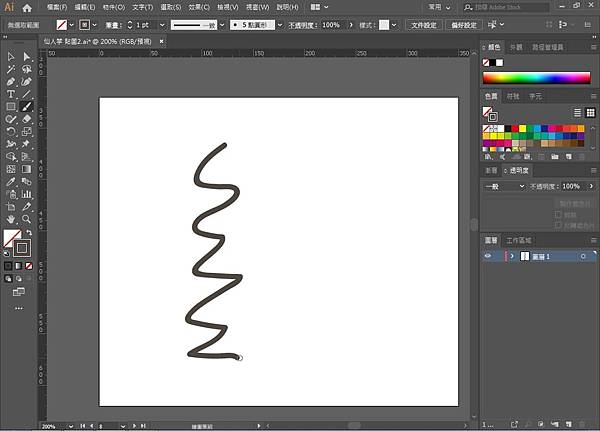Select the Rotate tool

tap(11, 132)
